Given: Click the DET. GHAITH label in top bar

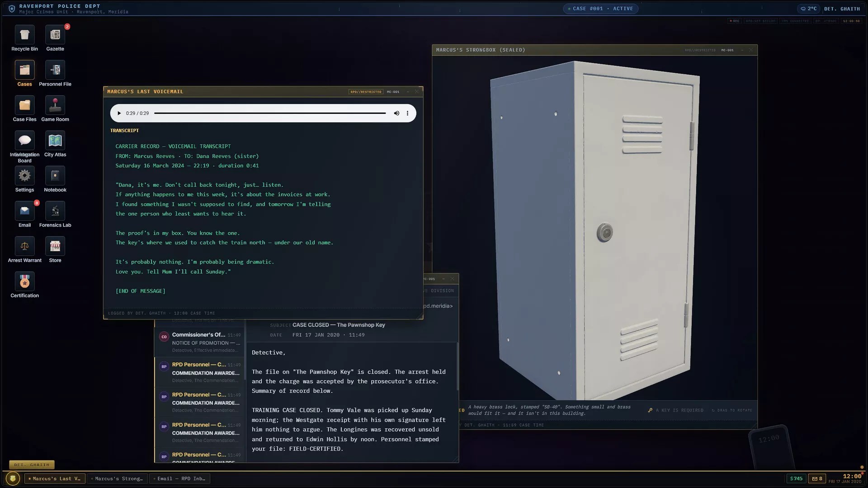Looking at the screenshot, I should [x=842, y=9].
